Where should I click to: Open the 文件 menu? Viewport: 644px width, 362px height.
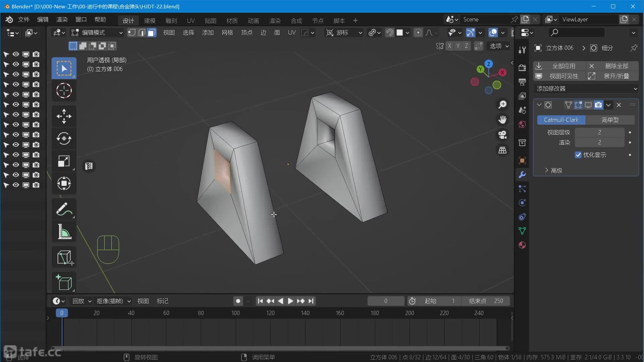[23, 19]
